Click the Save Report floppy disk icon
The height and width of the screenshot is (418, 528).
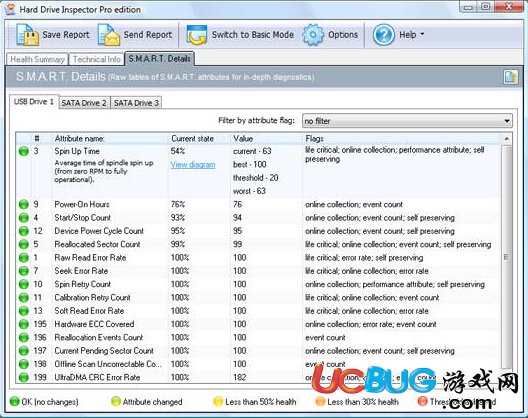(27, 35)
